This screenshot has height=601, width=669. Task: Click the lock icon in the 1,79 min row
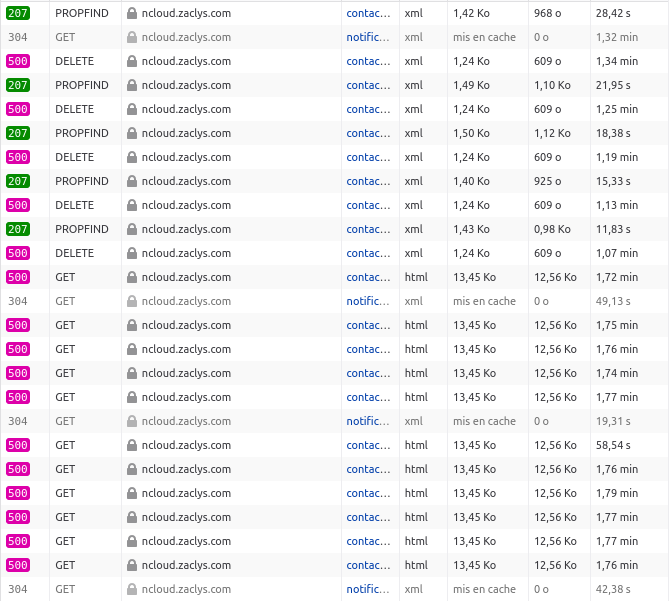pyautogui.click(x=132, y=493)
